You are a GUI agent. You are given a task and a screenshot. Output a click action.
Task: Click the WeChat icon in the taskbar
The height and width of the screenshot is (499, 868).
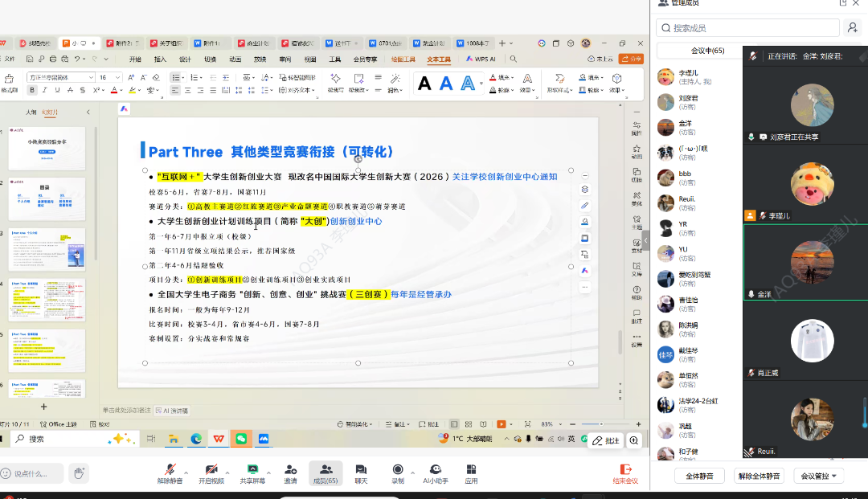point(241,439)
